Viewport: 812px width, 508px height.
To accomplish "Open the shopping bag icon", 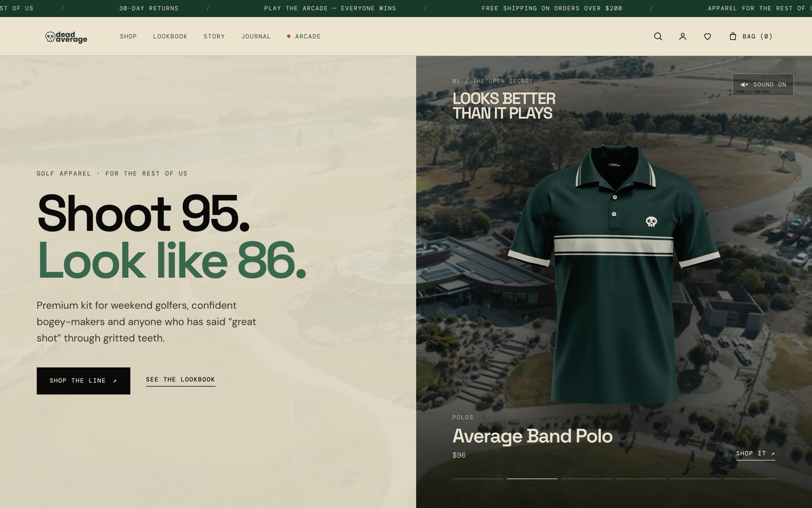I will 732,36.
